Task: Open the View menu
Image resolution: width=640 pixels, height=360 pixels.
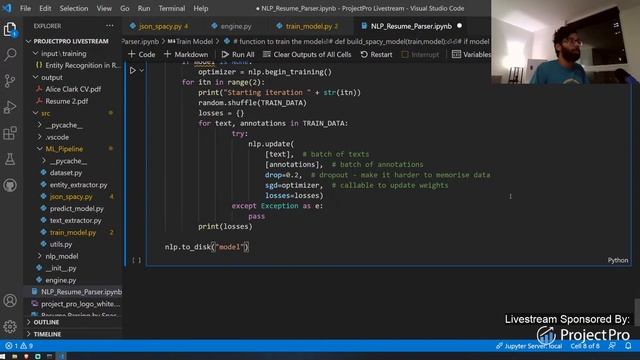Action: 104,8
